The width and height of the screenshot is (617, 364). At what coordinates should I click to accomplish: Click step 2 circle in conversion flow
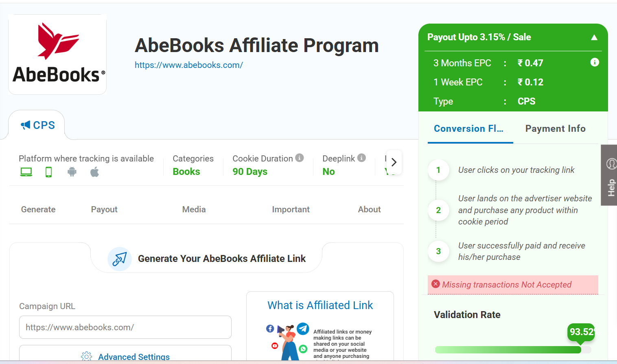(x=438, y=210)
